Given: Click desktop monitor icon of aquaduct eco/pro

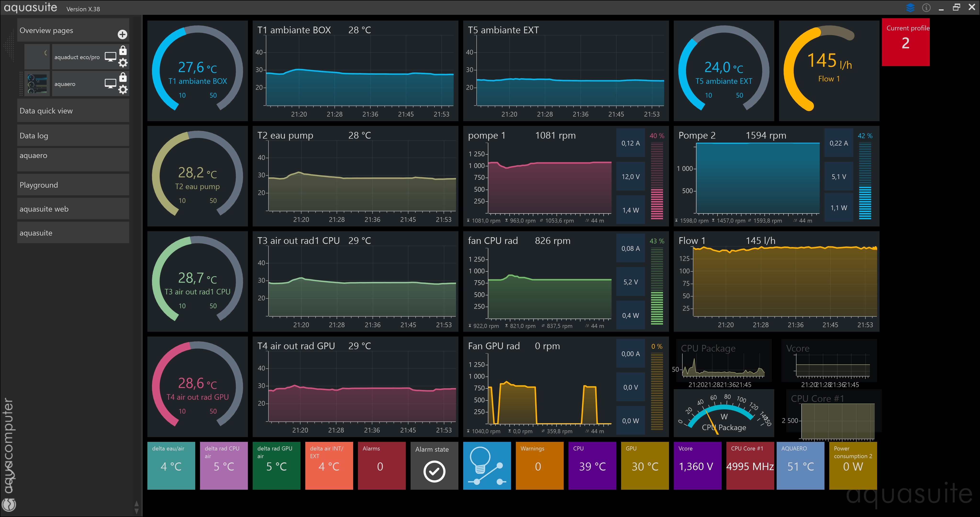Looking at the screenshot, I should pyautogui.click(x=110, y=57).
